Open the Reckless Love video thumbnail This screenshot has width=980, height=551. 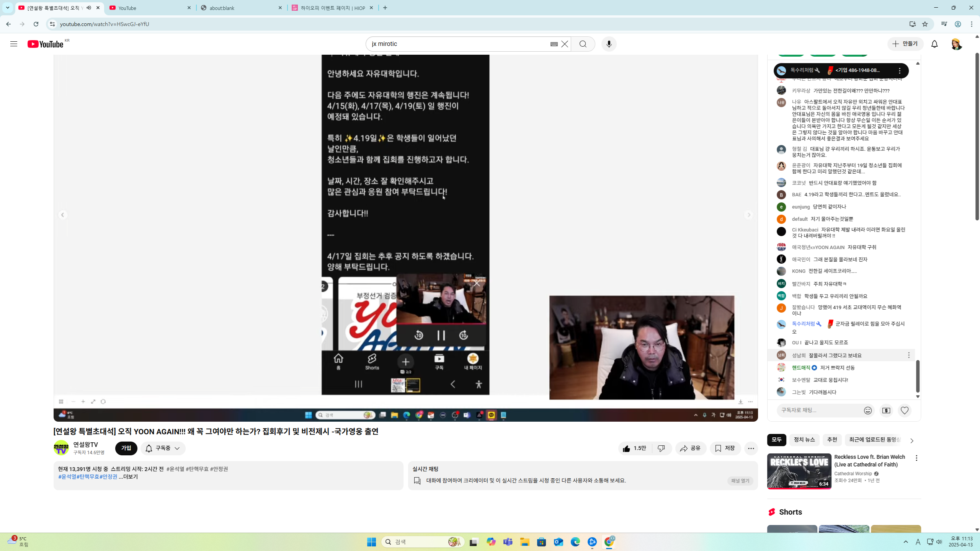[799, 471]
